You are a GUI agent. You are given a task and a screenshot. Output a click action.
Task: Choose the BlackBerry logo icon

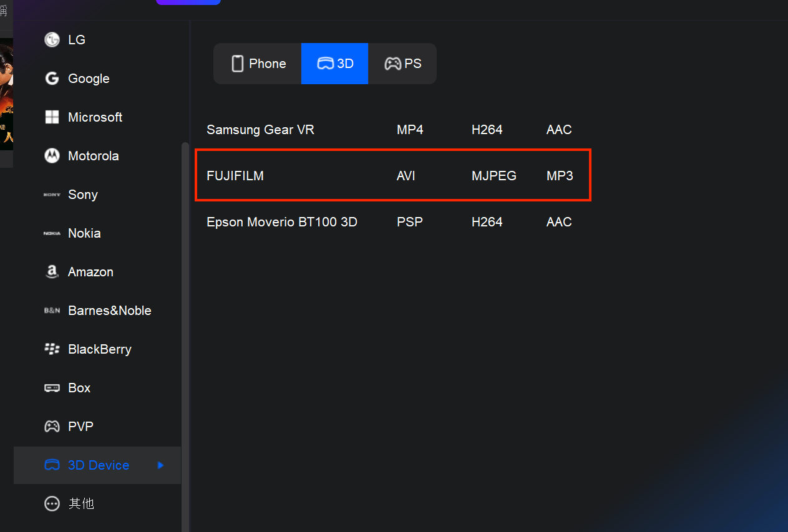(x=52, y=349)
